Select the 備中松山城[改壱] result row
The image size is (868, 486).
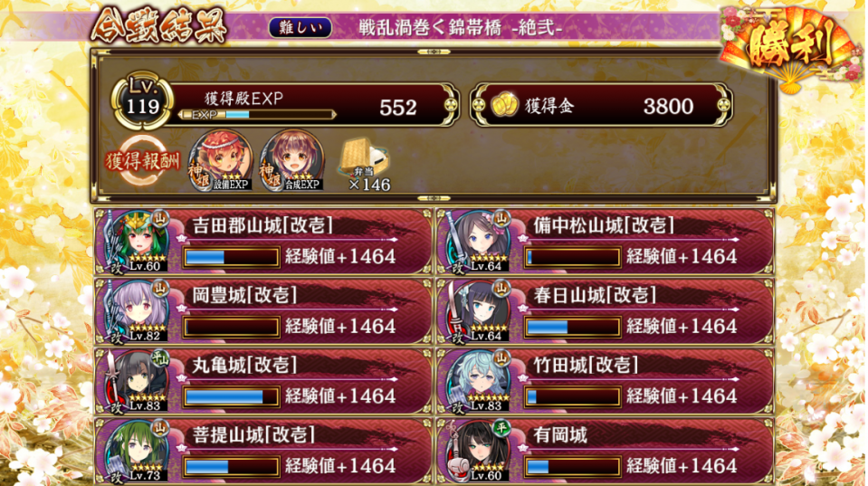point(605,242)
